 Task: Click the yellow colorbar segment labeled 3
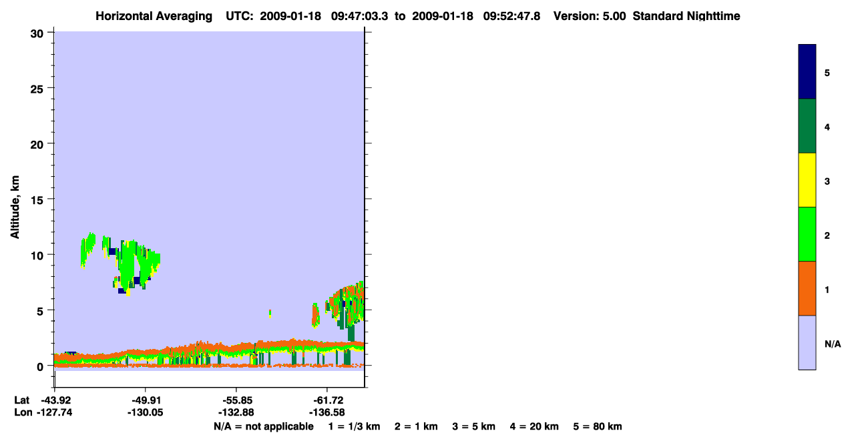807,180
